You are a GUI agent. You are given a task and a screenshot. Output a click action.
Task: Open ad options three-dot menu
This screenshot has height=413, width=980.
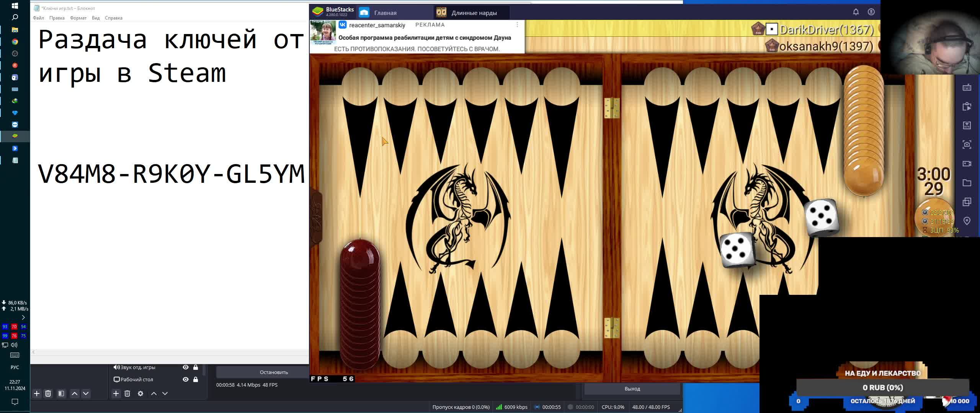tap(517, 25)
